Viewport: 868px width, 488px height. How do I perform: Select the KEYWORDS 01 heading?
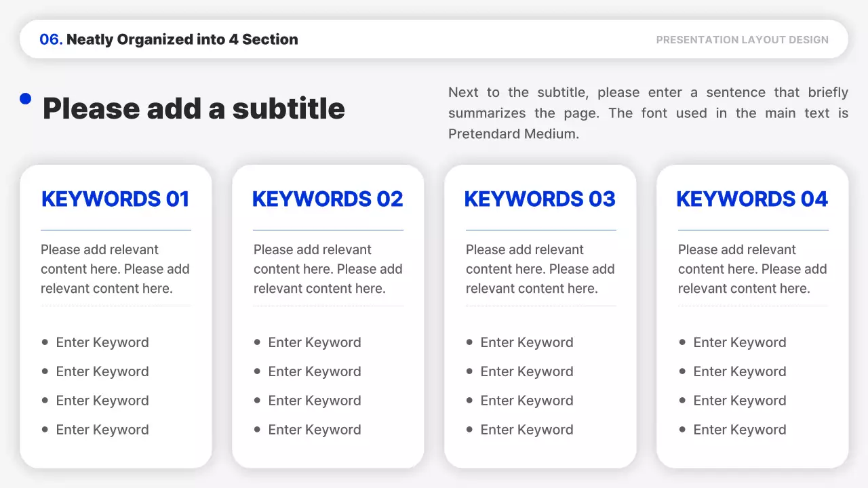click(x=115, y=199)
